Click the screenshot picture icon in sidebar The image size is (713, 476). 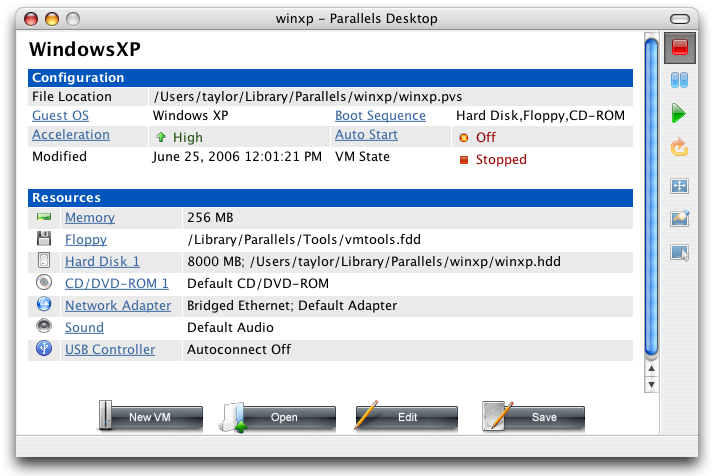tap(680, 219)
